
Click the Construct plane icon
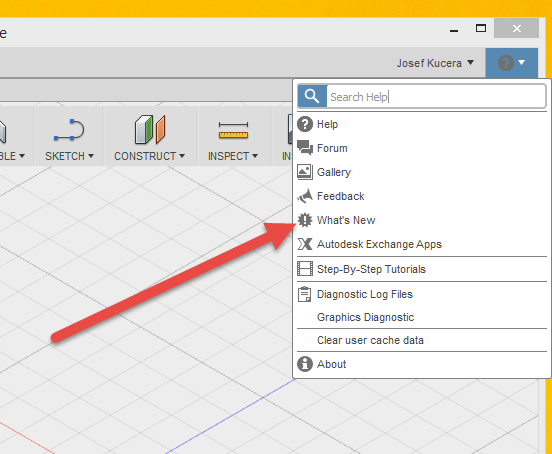click(x=150, y=130)
